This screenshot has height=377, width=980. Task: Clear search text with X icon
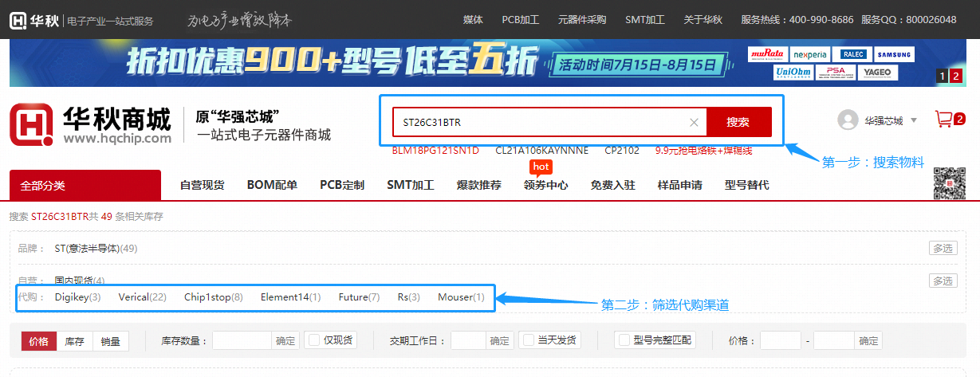click(x=694, y=123)
